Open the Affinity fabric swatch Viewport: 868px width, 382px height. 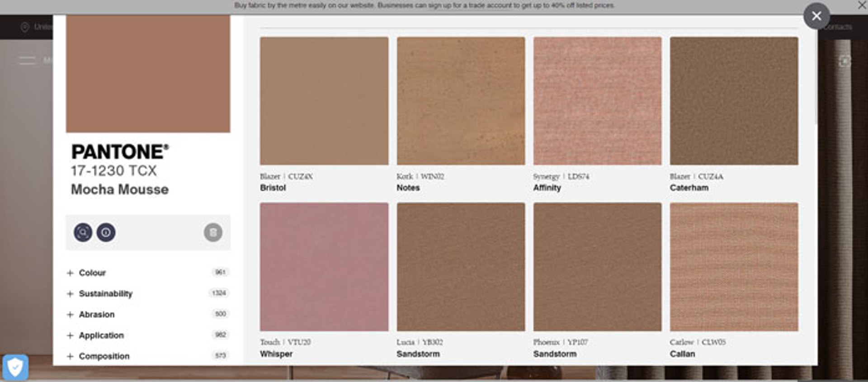coord(597,101)
